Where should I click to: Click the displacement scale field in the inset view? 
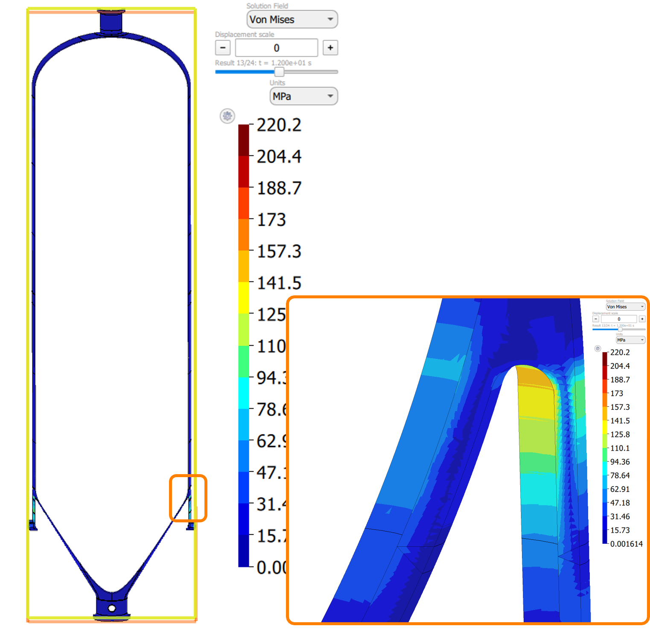point(619,319)
